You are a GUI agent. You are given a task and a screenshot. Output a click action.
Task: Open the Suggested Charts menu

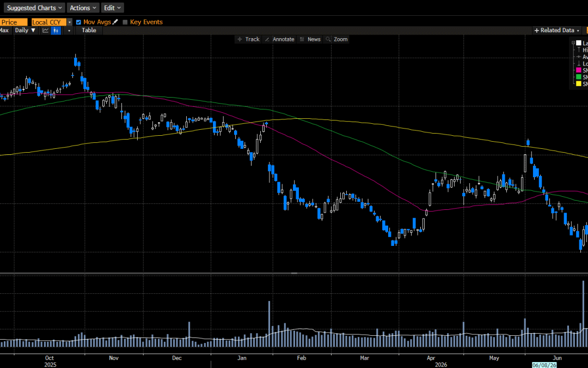pyautogui.click(x=34, y=8)
